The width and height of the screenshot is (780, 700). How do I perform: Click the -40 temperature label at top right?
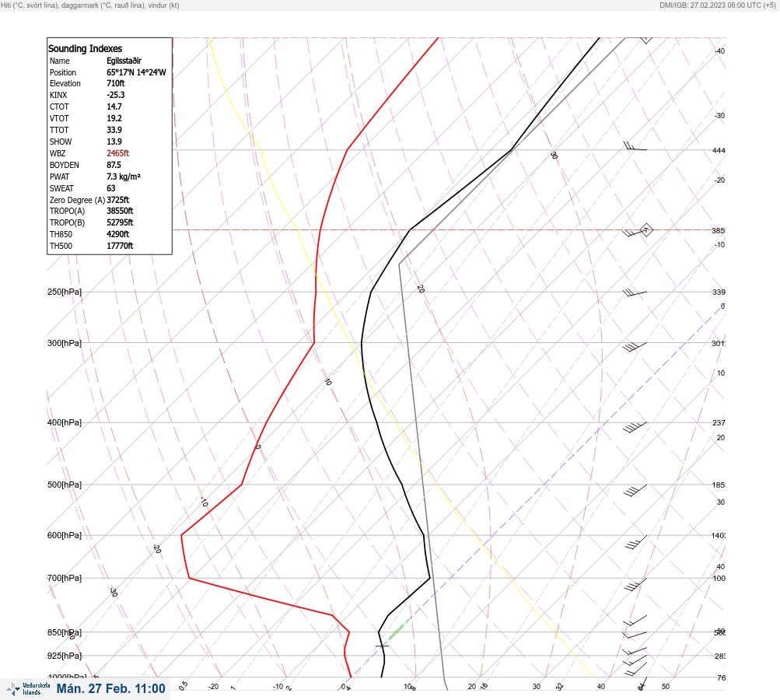click(720, 51)
